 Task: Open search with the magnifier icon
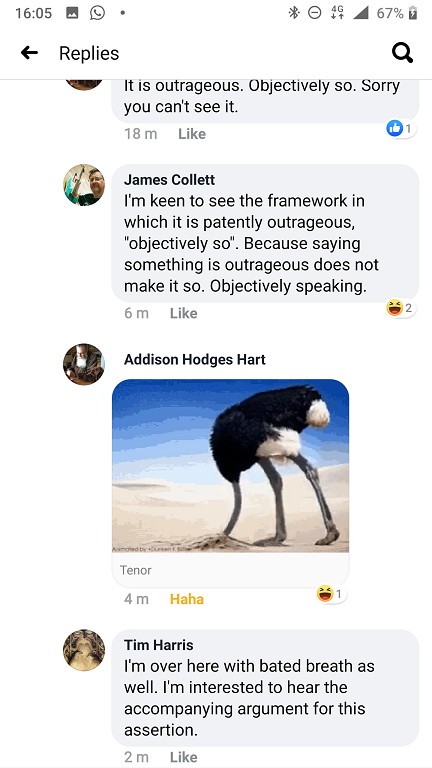[403, 53]
